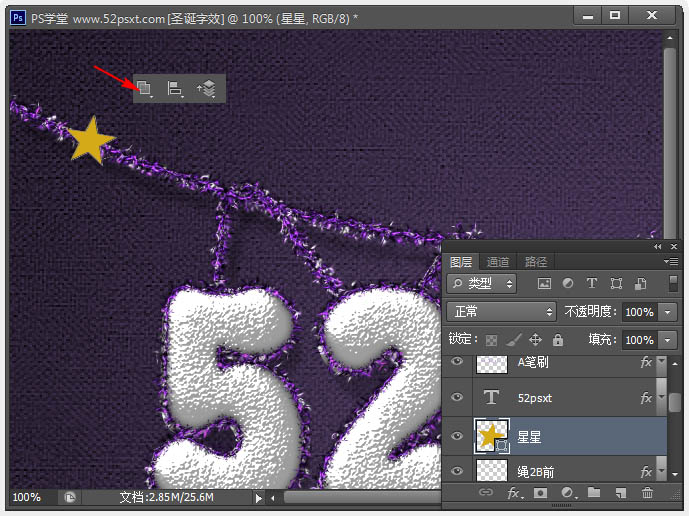Add layer style fx button
This screenshot has width=689, height=516.
[x=515, y=493]
